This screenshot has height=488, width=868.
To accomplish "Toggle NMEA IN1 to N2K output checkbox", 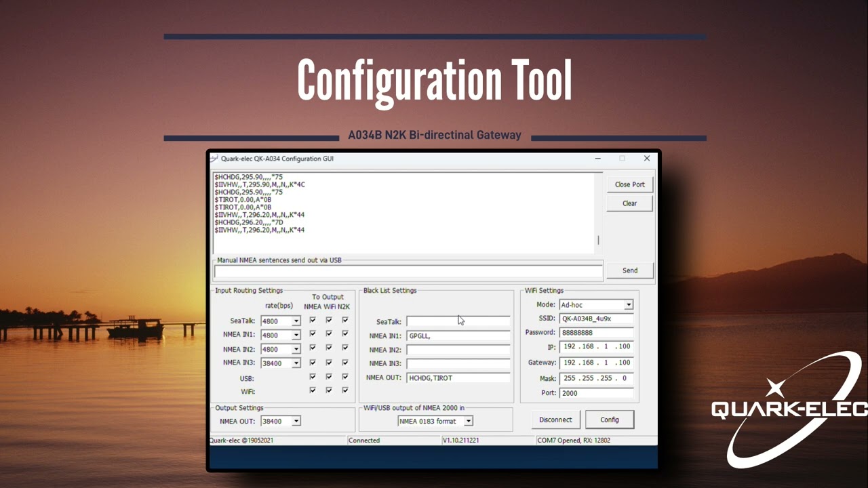I will [345, 333].
